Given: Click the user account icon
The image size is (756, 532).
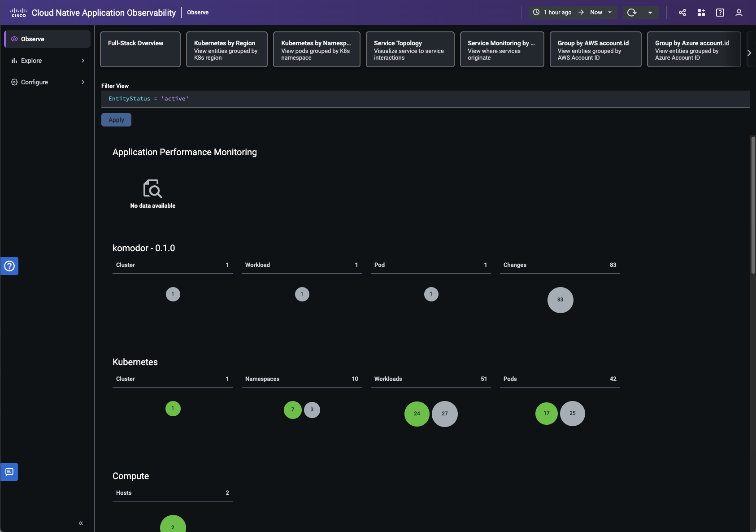Looking at the screenshot, I should click(739, 12).
